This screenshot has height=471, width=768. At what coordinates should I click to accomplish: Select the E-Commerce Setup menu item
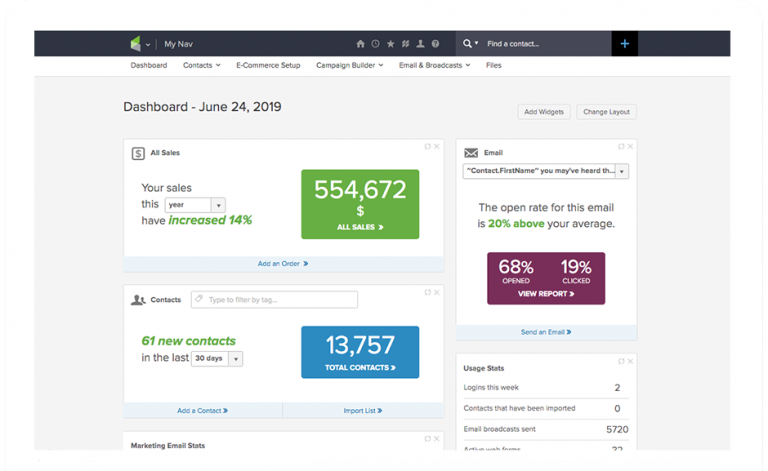268,65
